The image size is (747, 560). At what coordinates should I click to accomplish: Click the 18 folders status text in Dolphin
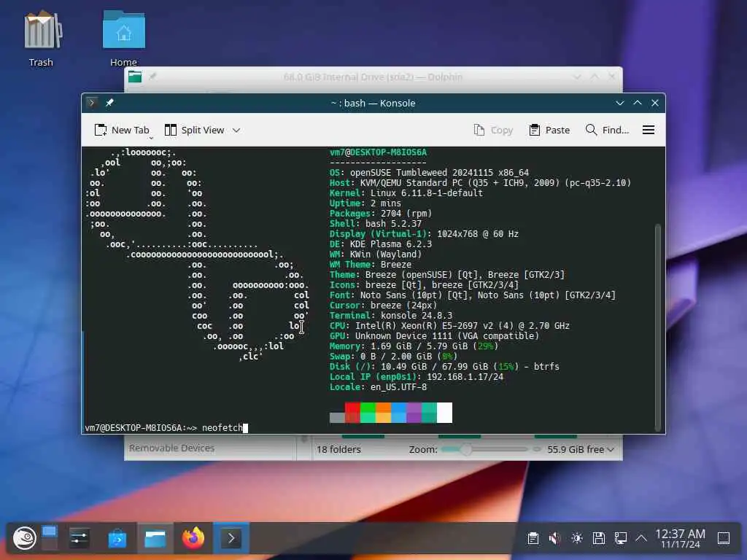338,449
